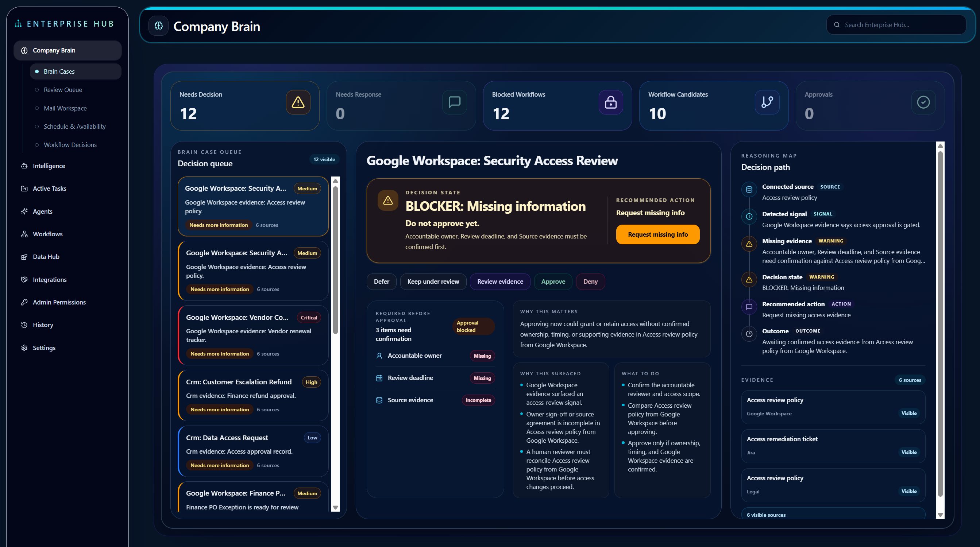Go to Mail Workspace
980x547 pixels.
pos(76,108)
